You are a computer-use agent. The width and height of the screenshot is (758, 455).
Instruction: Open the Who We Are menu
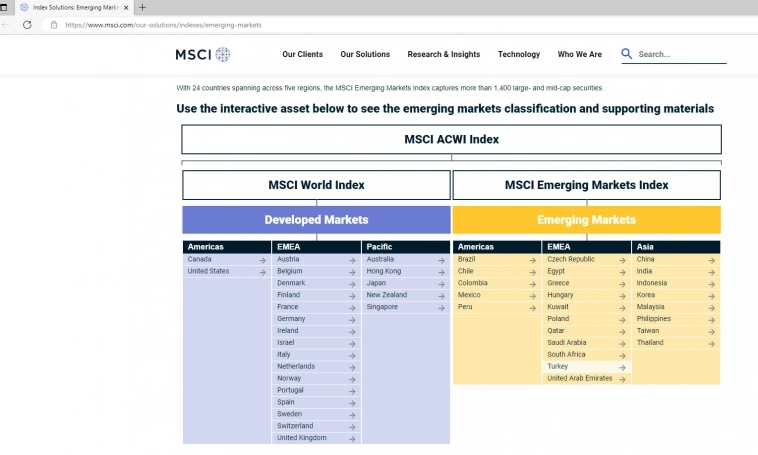click(580, 54)
